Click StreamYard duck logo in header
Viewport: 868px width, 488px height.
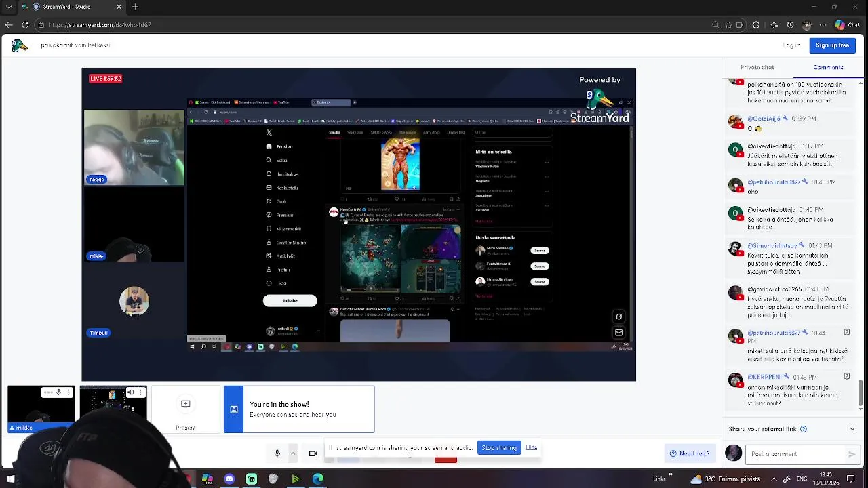(19, 45)
